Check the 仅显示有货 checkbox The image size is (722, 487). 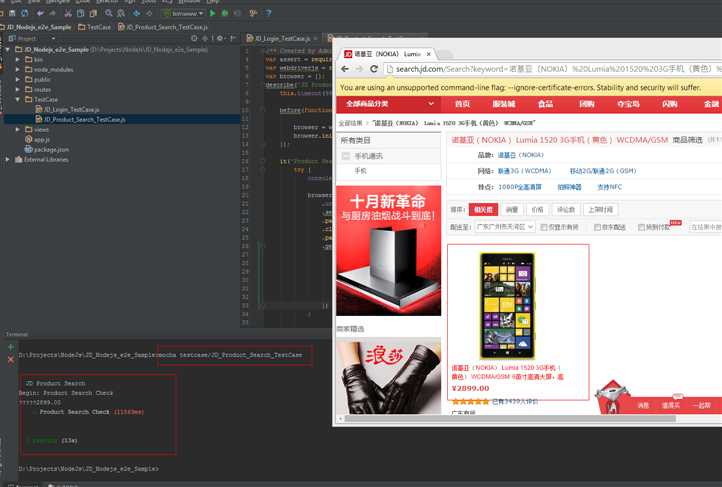(x=544, y=227)
